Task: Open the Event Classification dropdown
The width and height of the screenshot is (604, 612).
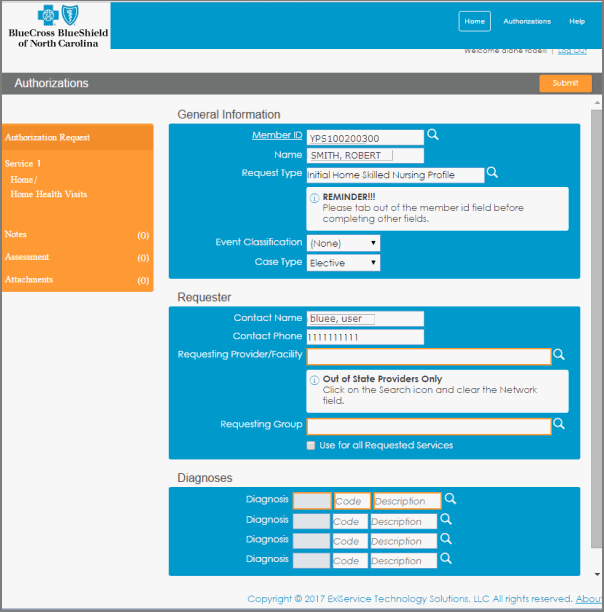Action: (x=343, y=243)
